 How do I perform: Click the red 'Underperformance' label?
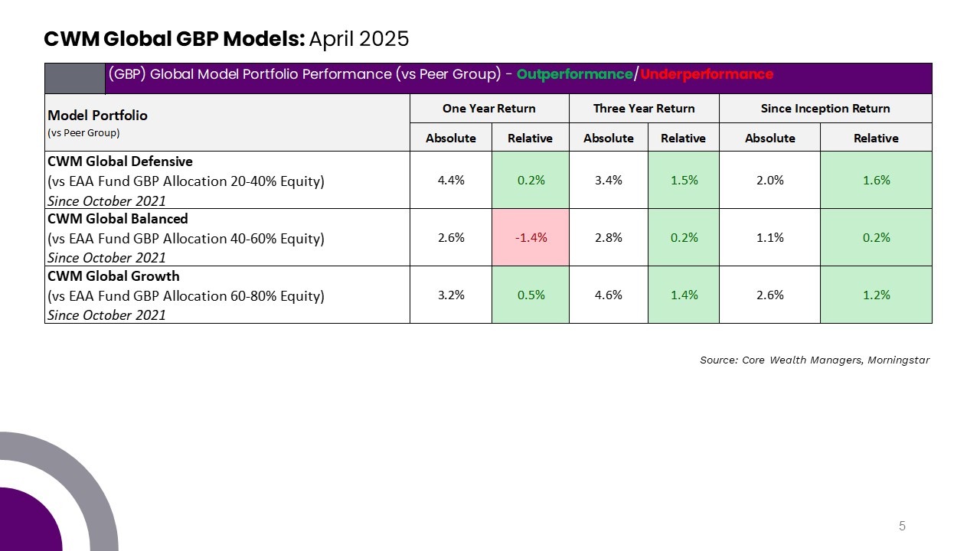tap(707, 74)
